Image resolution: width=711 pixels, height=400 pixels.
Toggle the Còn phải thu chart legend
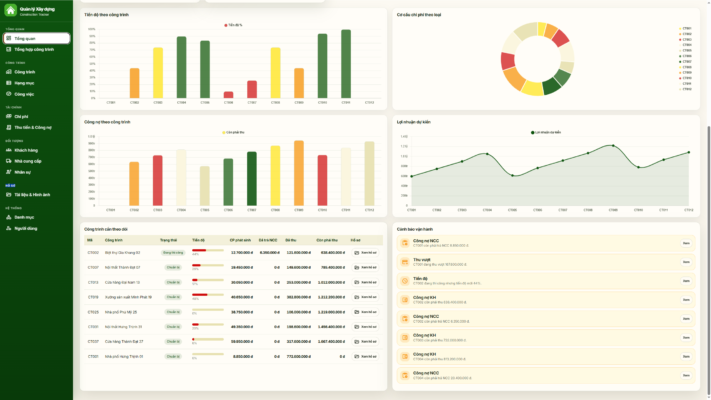point(233,132)
